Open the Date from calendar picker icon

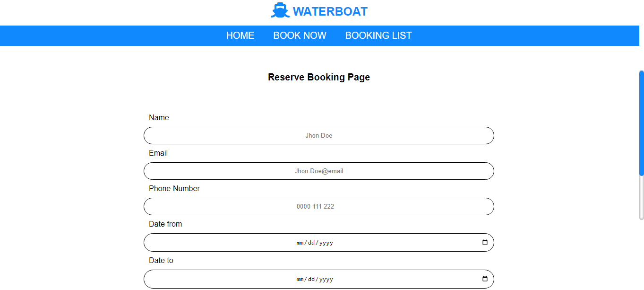point(485,242)
